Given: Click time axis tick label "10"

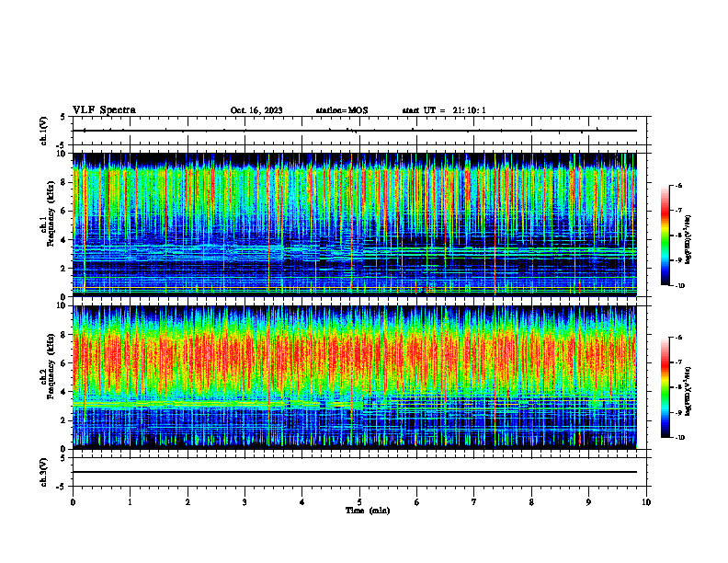Looking at the screenshot, I should tap(646, 502).
